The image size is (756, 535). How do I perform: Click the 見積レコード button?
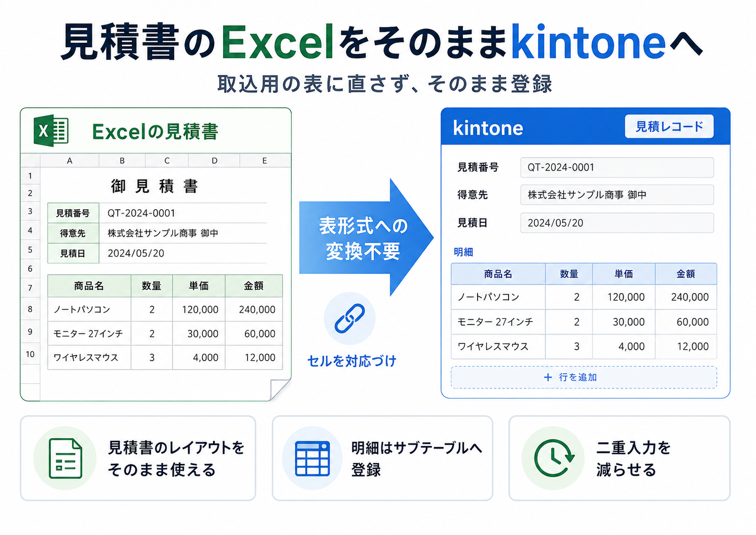coord(669,126)
